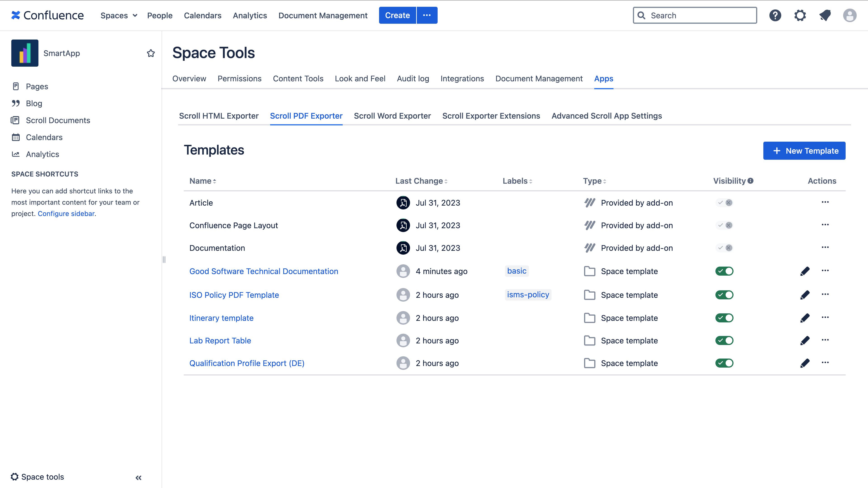868x488 pixels.
Task: Sort templates by Last Change
Action: tap(421, 181)
